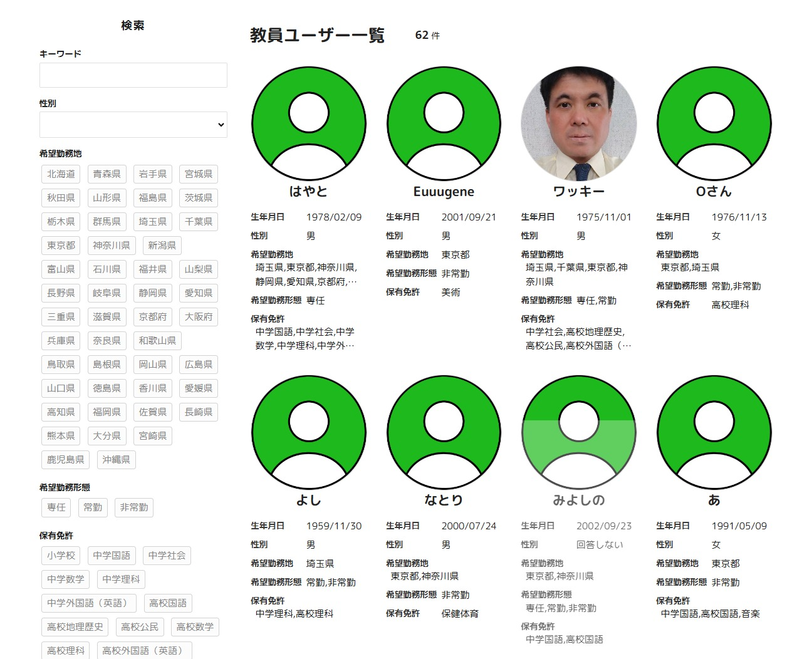Toggle the 宮城県 location filter
The image size is (812, 659).
coord(199,174)
